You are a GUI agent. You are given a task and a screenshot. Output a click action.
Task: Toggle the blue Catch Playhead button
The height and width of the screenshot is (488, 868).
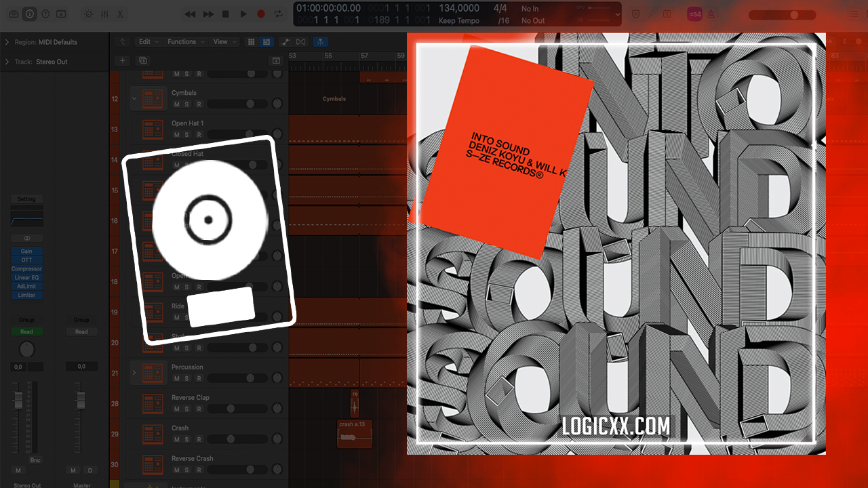[321, 42]
